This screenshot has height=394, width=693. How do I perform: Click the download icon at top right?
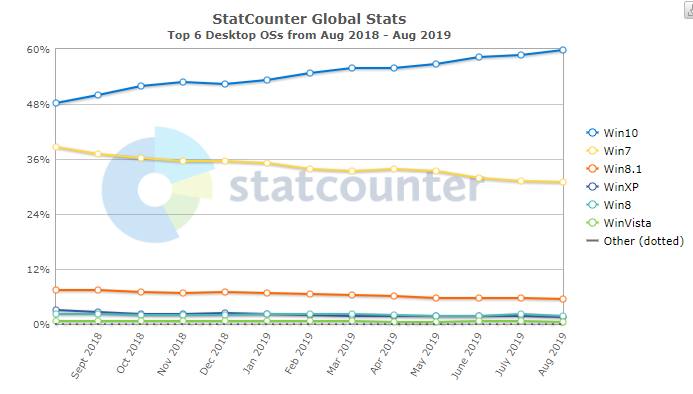tap(689, 10)
